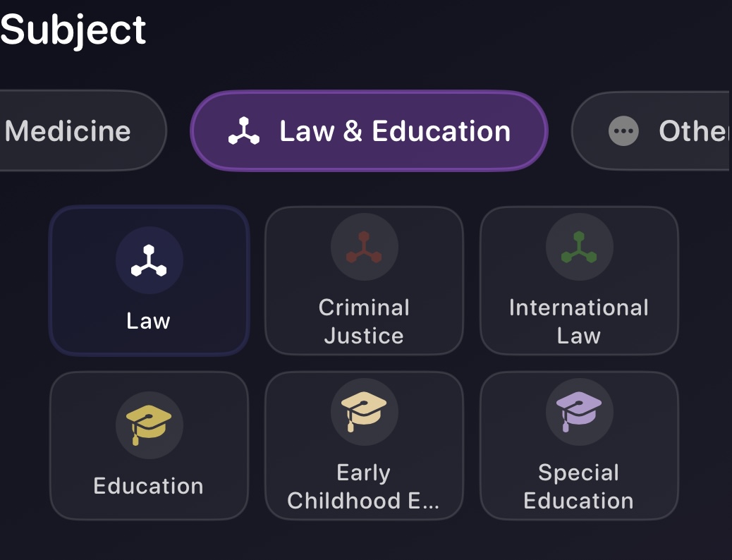Screen dimensions: 732x560
Task: Click the Law & Education tab icon
Action: [x=244, y=131]
